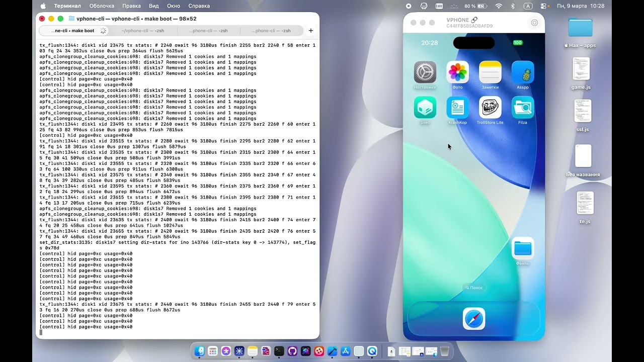Open GitHub Desktop from the Dock
This screenshot has width=644, height=362.
click(292, 351)
